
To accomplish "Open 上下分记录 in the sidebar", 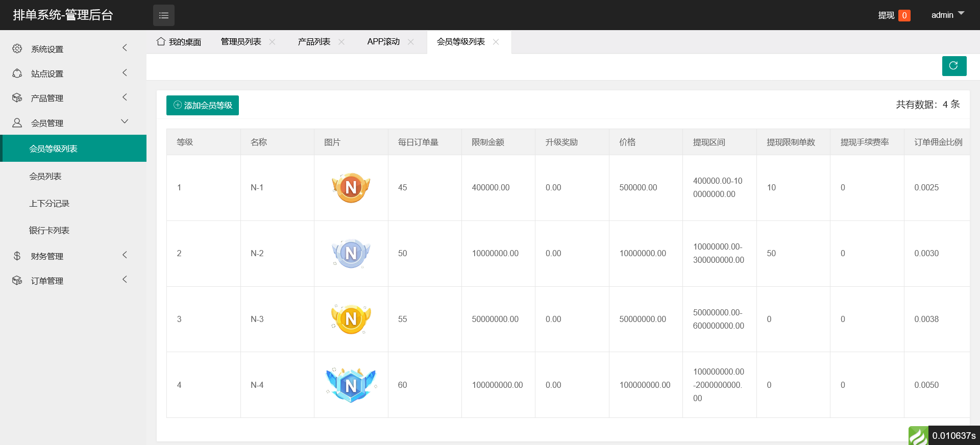I will (49, 203).
